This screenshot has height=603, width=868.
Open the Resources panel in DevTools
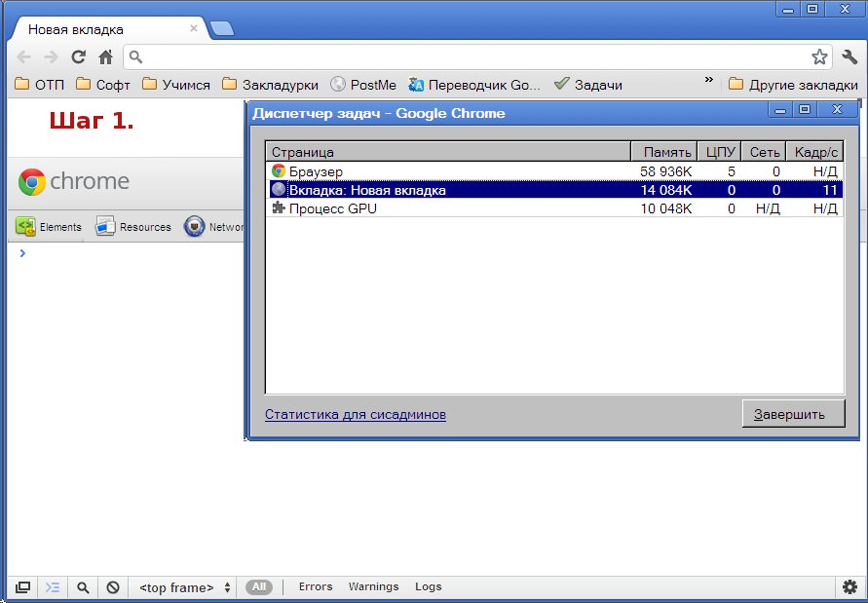(x=132, y=226)
